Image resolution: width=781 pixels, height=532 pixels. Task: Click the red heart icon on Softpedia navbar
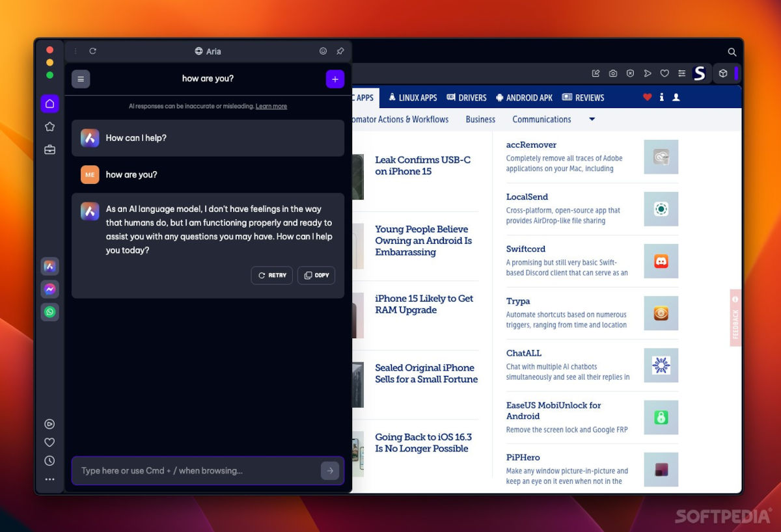point(647,97)
